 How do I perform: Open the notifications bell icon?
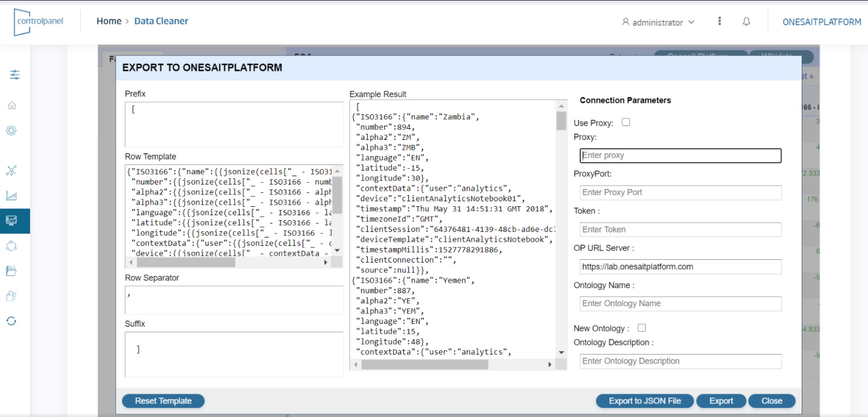pyautogui.click(x=747, y=21)
